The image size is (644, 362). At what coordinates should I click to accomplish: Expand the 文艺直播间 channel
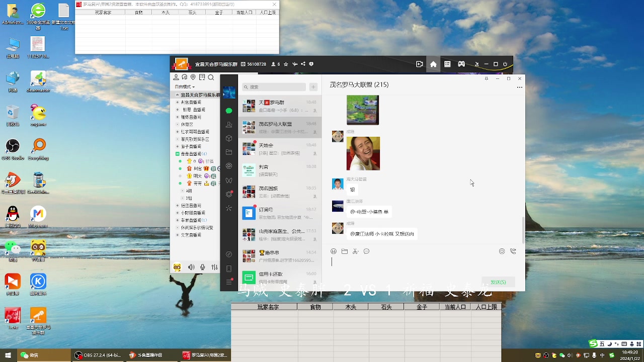point(177,235)
